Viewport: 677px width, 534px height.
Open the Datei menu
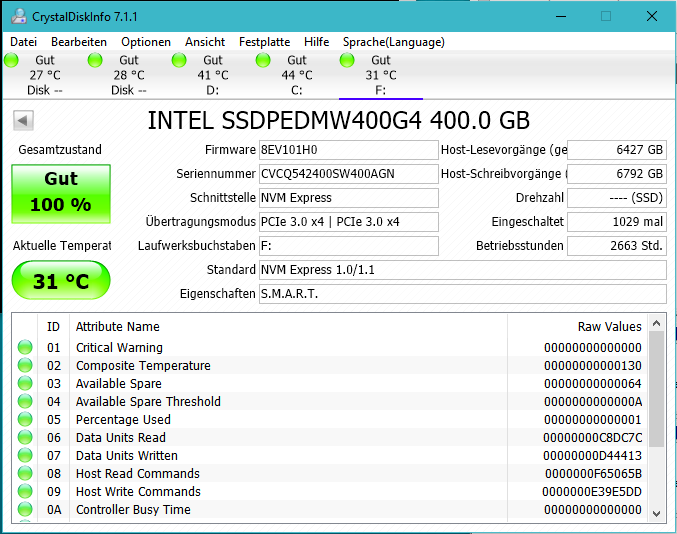tap(23, 42)
